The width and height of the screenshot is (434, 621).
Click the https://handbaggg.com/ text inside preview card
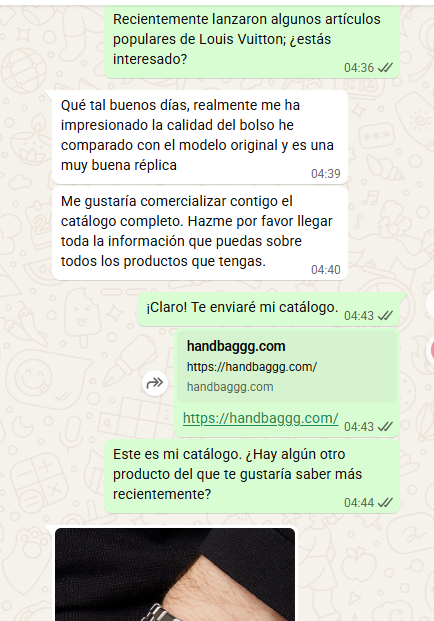point(252,367)
